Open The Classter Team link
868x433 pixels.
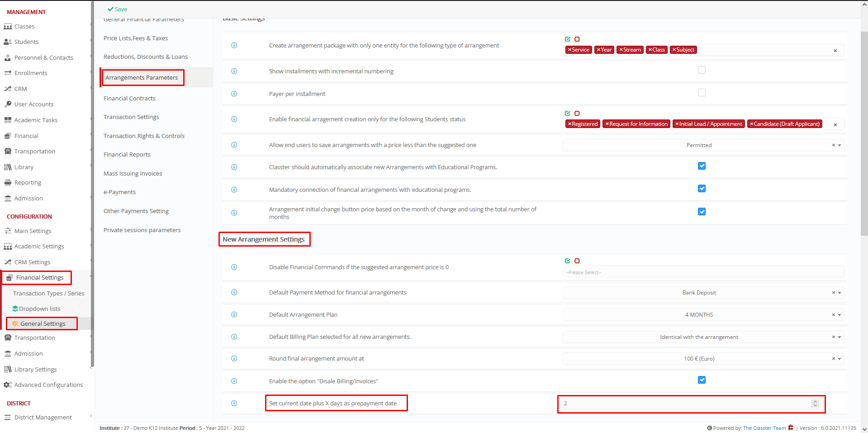click(764, 428)
